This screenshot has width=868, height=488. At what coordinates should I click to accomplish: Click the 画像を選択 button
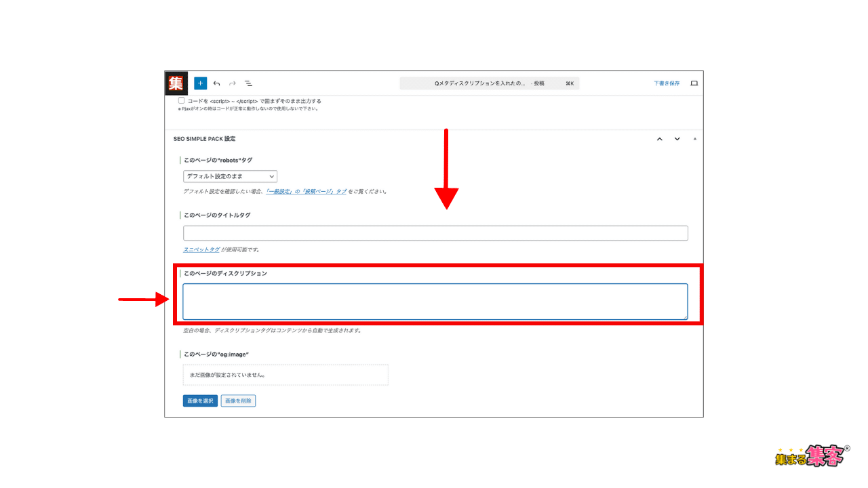tap(200, 401)
